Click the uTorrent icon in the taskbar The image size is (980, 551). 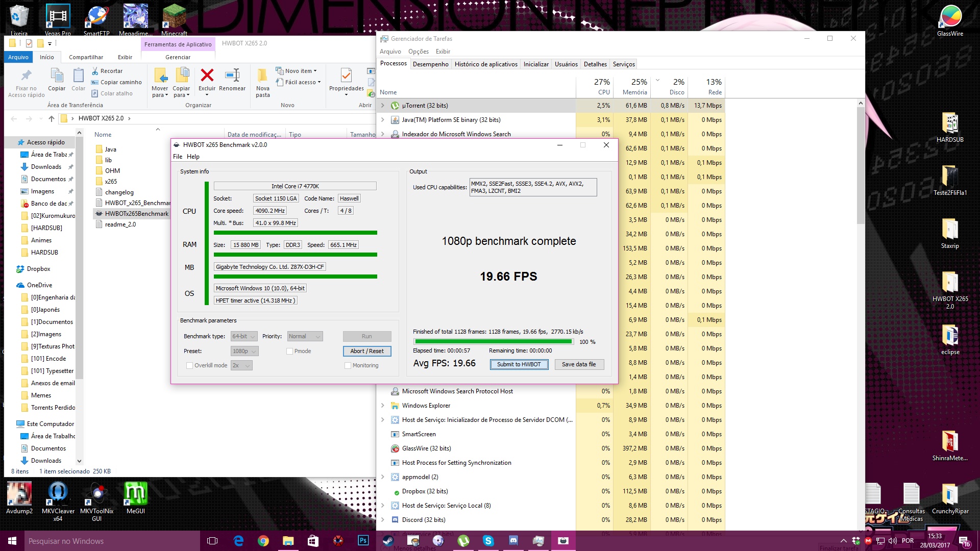click(x=463, y=541)
